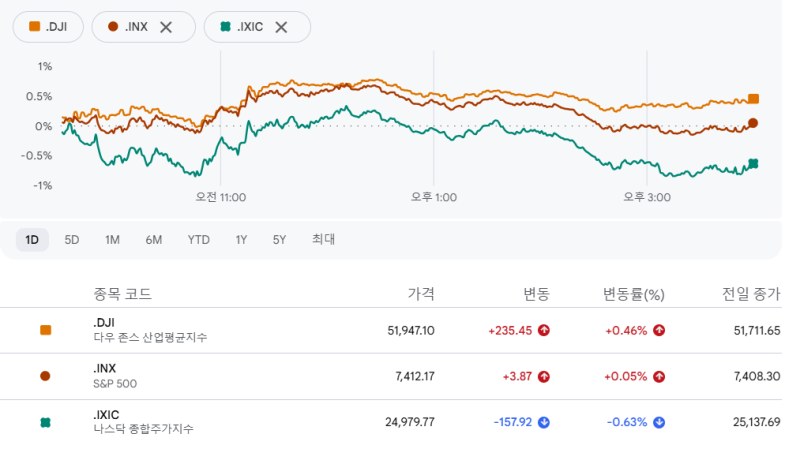
Task: Click the brown .INX chip circle icon
Action: [x=113, y=27]
